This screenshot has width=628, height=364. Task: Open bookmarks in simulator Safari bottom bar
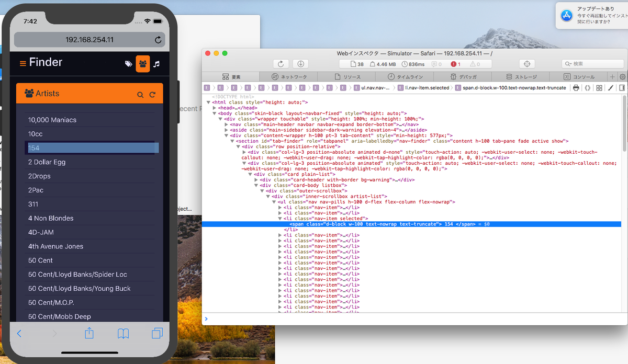pos(123,333)
